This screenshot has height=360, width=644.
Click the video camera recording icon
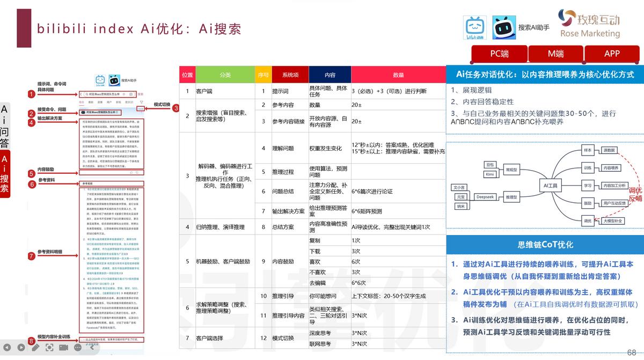click(63, 348)
